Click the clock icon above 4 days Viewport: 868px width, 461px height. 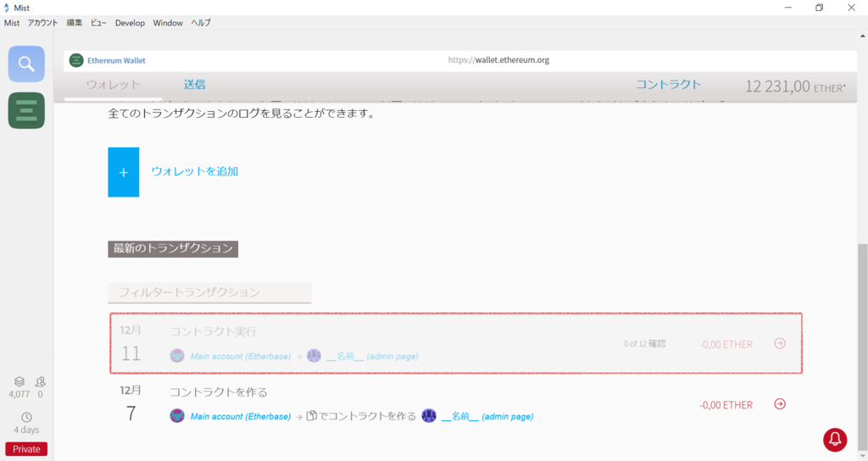click(x=26, y=417)
